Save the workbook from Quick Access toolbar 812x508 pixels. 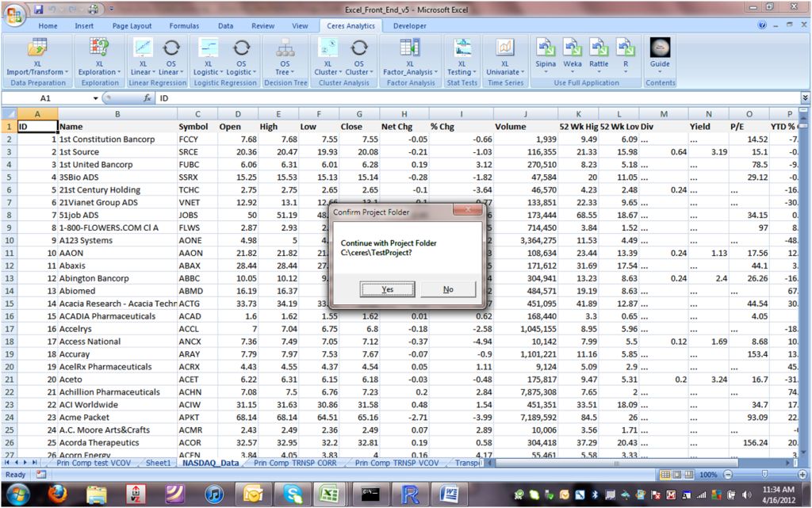point(39,9)
